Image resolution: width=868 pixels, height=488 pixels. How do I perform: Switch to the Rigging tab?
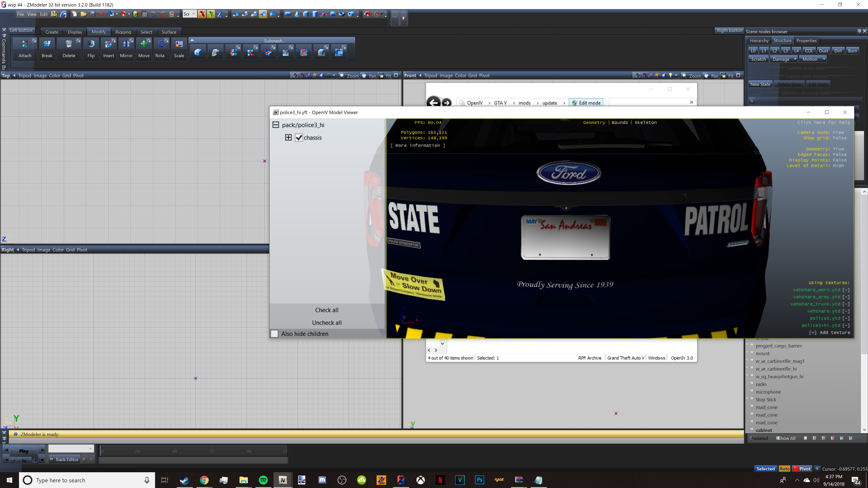[x=123, y=32]
